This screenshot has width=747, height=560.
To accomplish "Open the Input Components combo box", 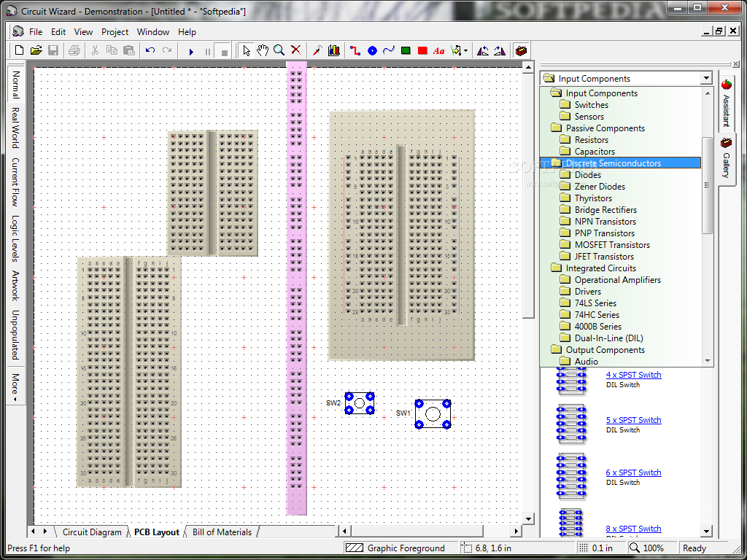I will tap(626, 79).
